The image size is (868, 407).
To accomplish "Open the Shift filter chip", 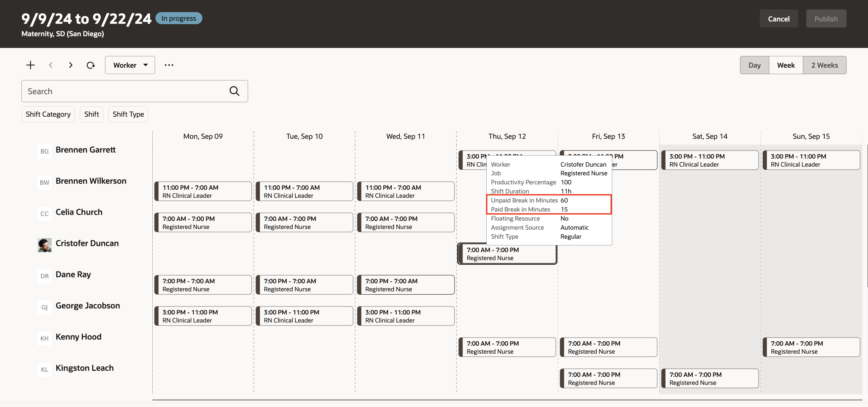I will (x=91, y=114).
